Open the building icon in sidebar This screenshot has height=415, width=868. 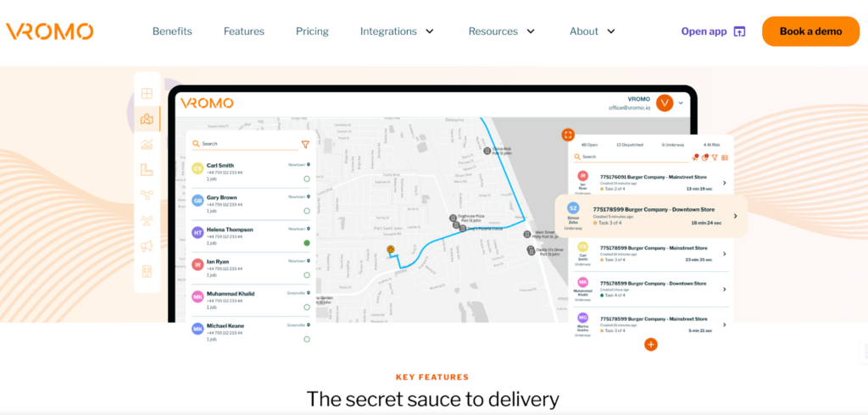(147, 271)
